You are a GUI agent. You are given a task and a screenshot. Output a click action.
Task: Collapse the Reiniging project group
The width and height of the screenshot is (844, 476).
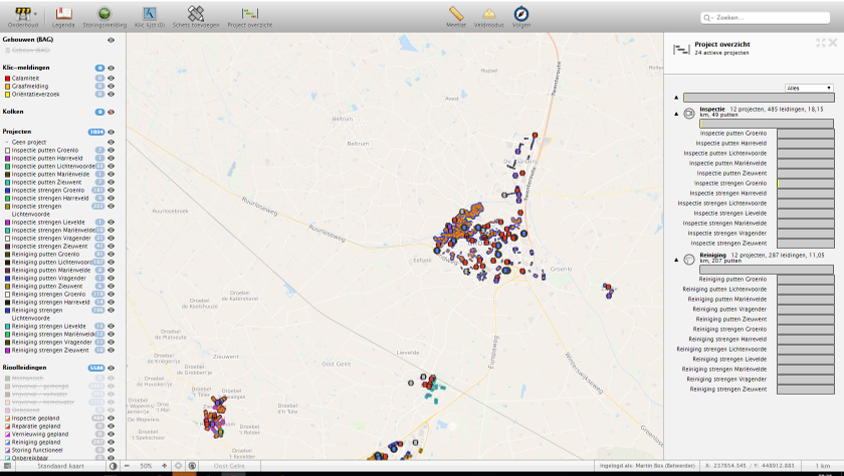click(677, 260)
